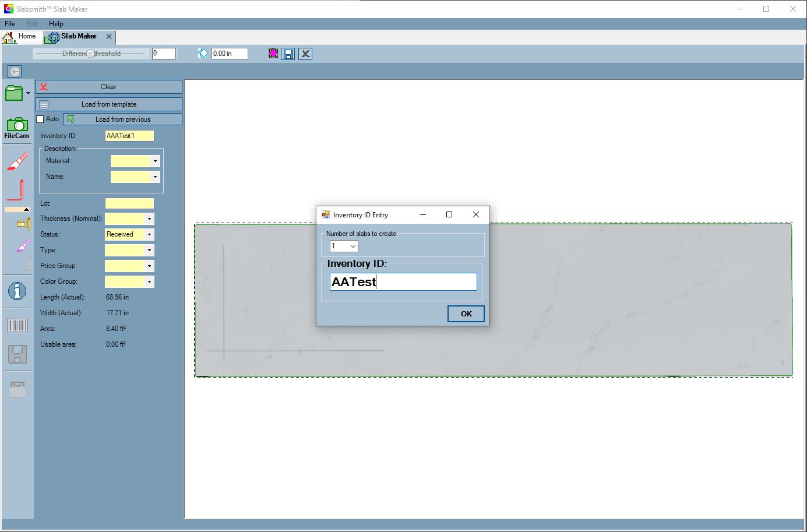
Task: Open the Status dropdown showing Received
Action: [x=150, y=234]
